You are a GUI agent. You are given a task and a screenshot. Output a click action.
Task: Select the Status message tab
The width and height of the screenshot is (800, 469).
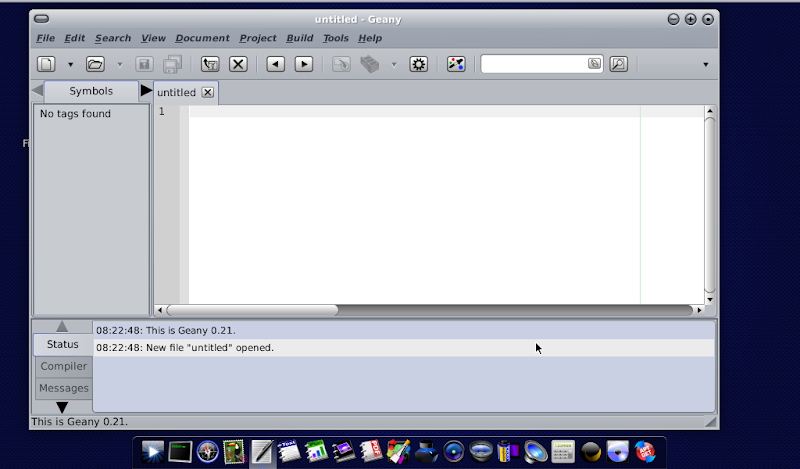(x=63, y=344)
